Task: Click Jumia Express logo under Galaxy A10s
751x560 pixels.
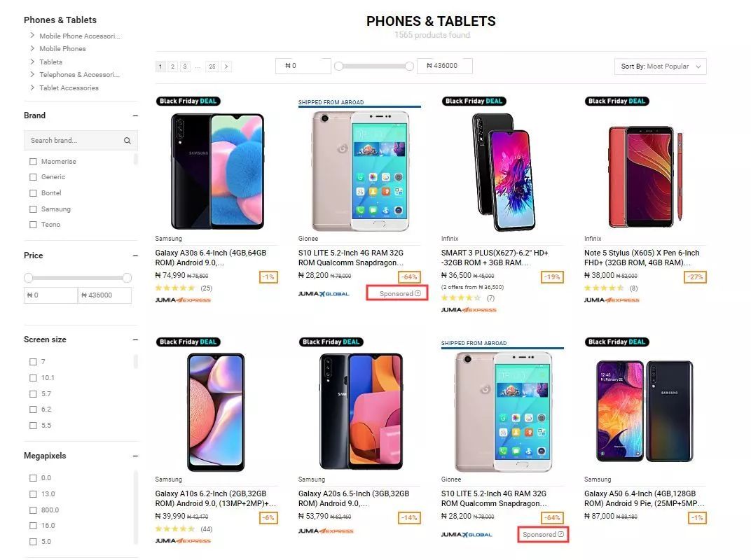Action: tap(183, 540)
